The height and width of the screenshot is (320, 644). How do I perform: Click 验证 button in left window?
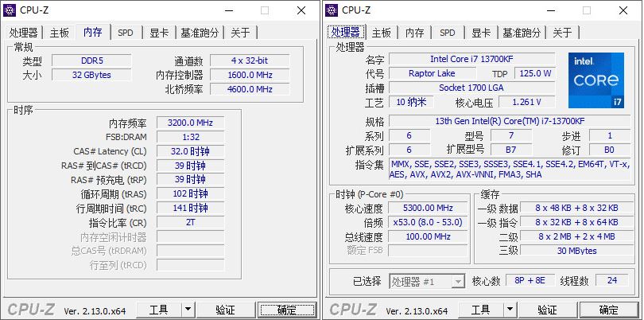pos(225,310)
